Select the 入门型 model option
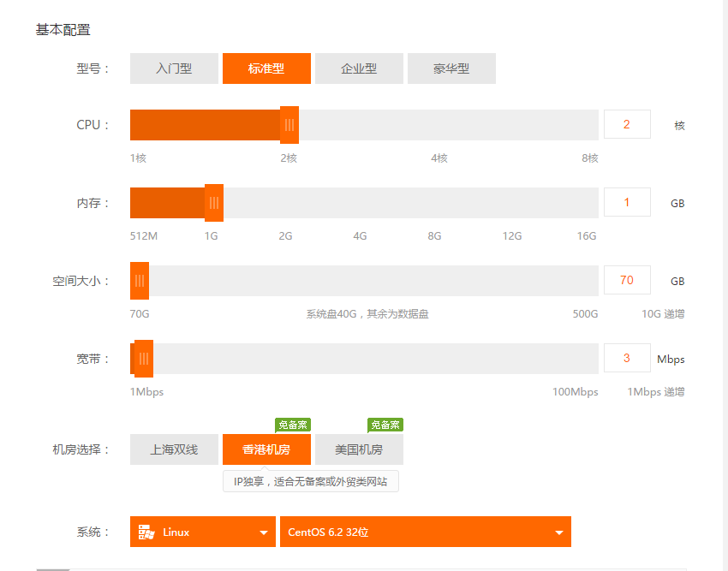This screenshot has width=728, height=571. tap(174, 68)
